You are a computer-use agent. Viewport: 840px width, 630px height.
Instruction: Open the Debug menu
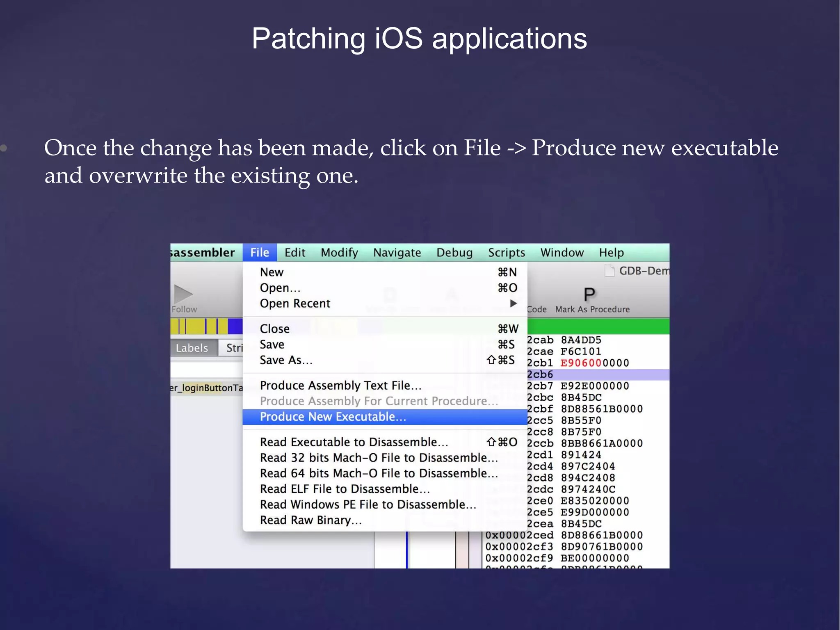coord(454,252)
